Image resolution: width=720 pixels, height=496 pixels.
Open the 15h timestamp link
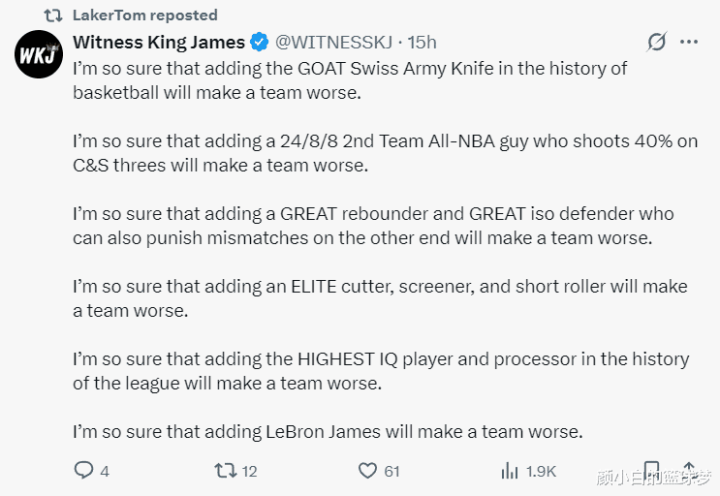tap(423, 42)
